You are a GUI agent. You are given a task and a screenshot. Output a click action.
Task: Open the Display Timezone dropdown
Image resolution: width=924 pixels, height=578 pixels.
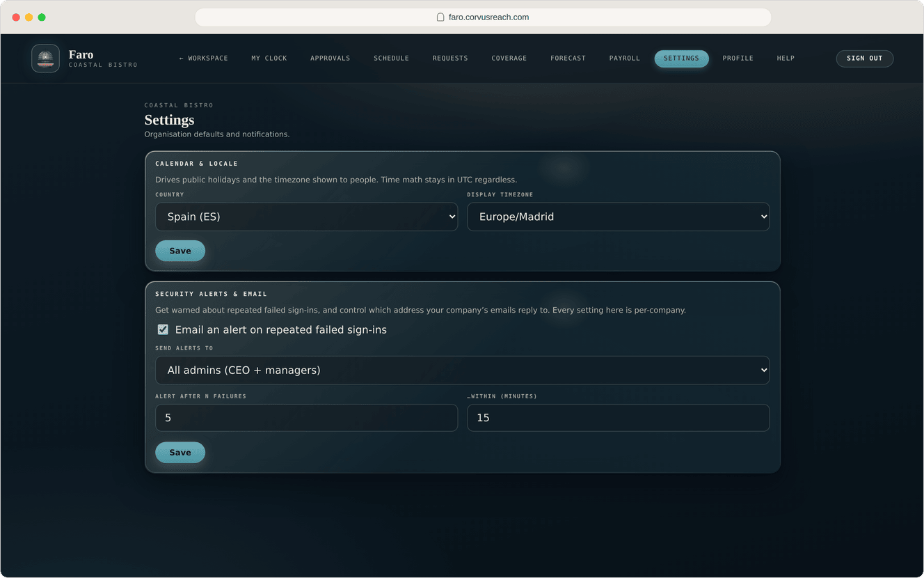click(618, 217)
